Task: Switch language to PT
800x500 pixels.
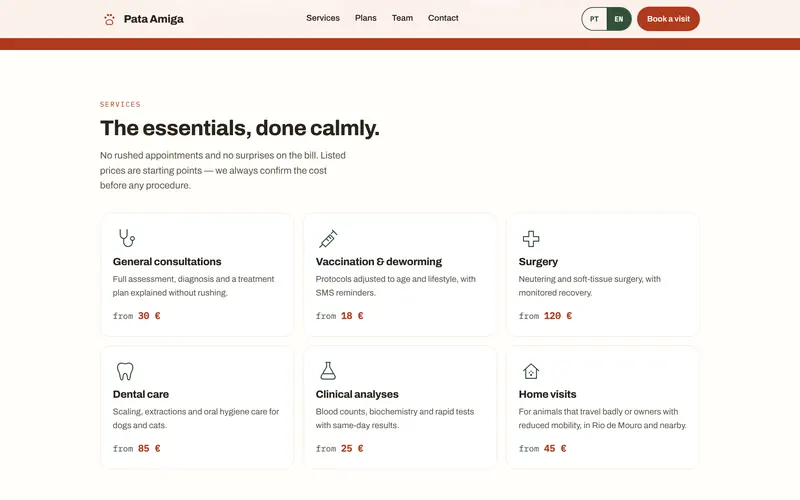Action: [594, 19]
